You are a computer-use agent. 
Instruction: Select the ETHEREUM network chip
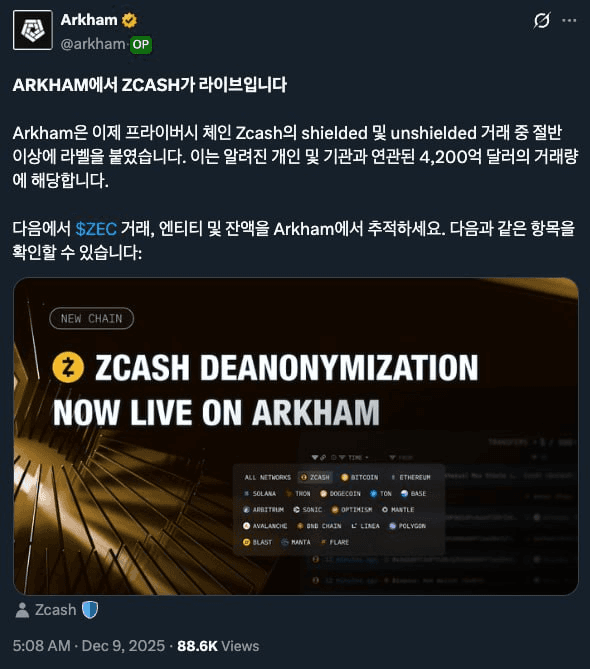[x=410, y=477]
